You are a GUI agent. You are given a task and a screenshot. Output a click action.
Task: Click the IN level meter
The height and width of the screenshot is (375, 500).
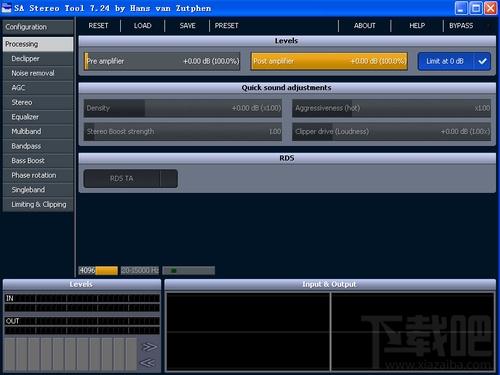82,303
